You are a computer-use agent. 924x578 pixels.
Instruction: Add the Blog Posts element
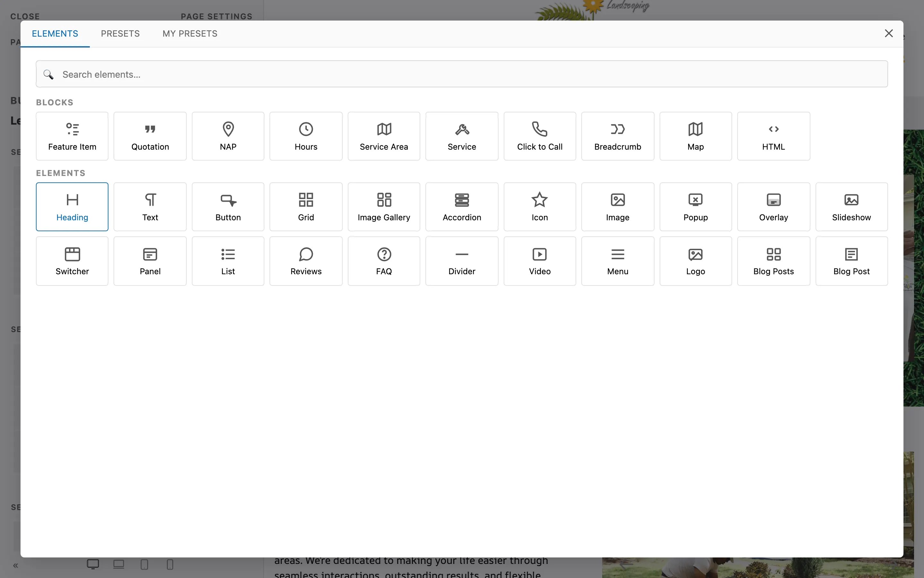tap(774, 261)
